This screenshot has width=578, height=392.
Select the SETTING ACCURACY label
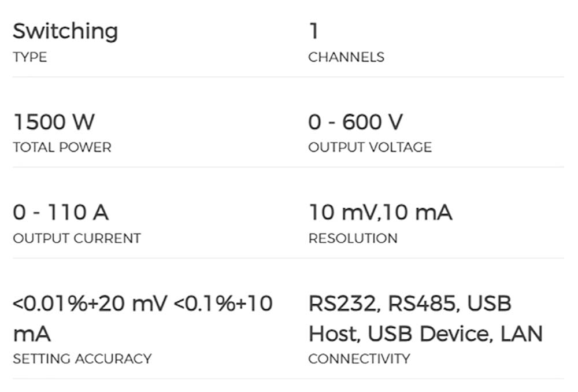point(82,358)
